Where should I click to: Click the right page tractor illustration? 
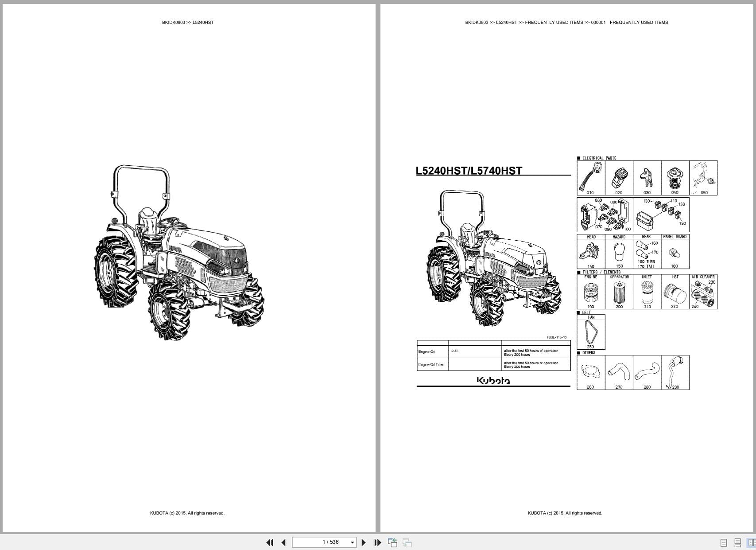tap(494, 258)
